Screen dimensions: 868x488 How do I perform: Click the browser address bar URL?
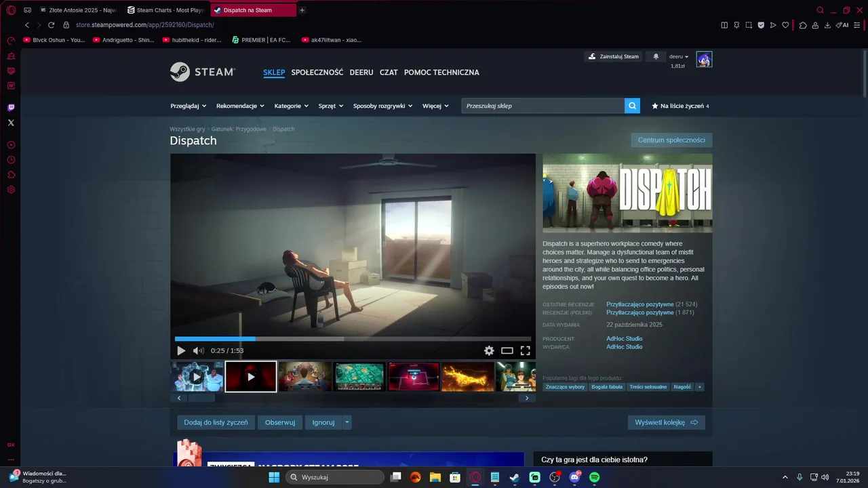[x=144, y=25]
